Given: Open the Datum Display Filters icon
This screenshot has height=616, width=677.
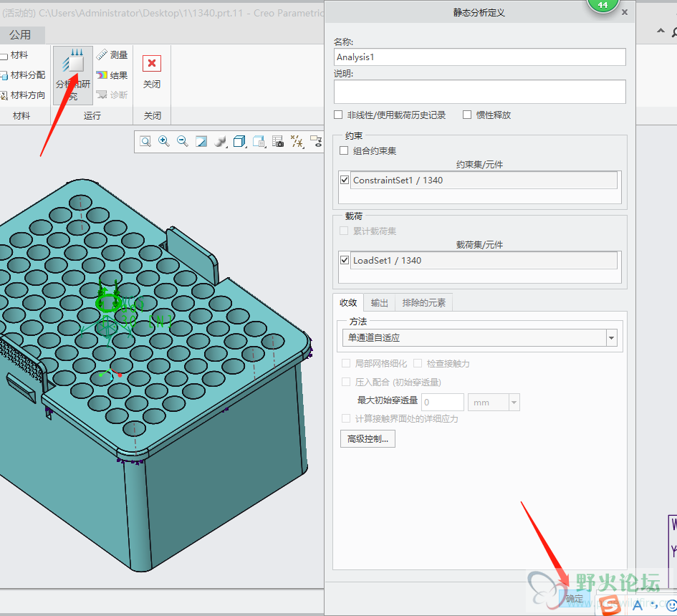Looking at the screenshot, I should click(297, 141).
